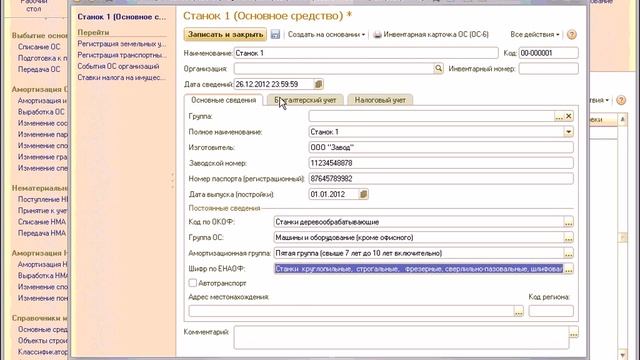Screen dimensions: 640x360
Task: Open События ОС организаций link
Action: (x=118, y=66)
